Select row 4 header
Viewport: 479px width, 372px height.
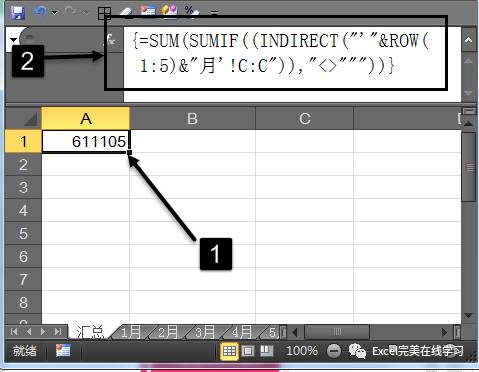(23, 210)
